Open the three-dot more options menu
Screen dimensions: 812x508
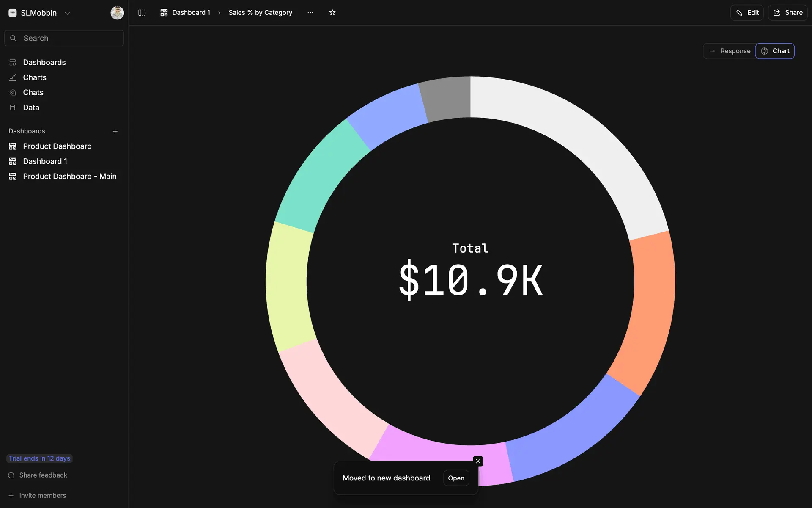310,13
